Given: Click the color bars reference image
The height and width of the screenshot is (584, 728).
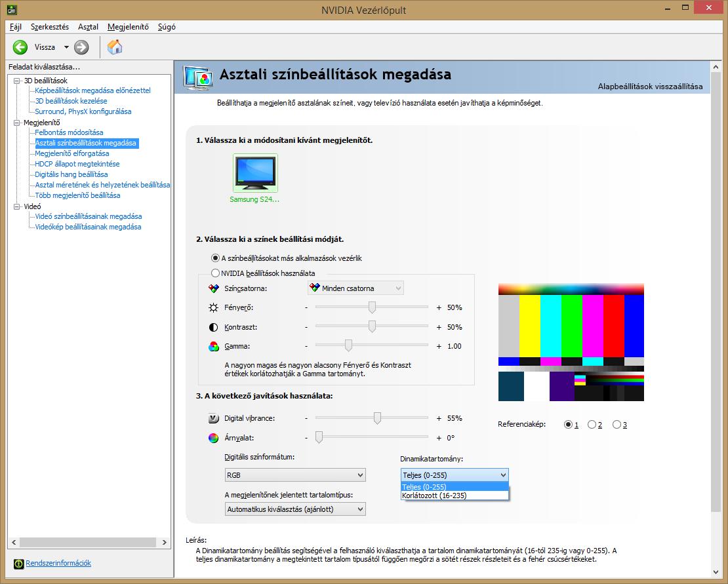Looking at the screenshot, I should 571,342.
